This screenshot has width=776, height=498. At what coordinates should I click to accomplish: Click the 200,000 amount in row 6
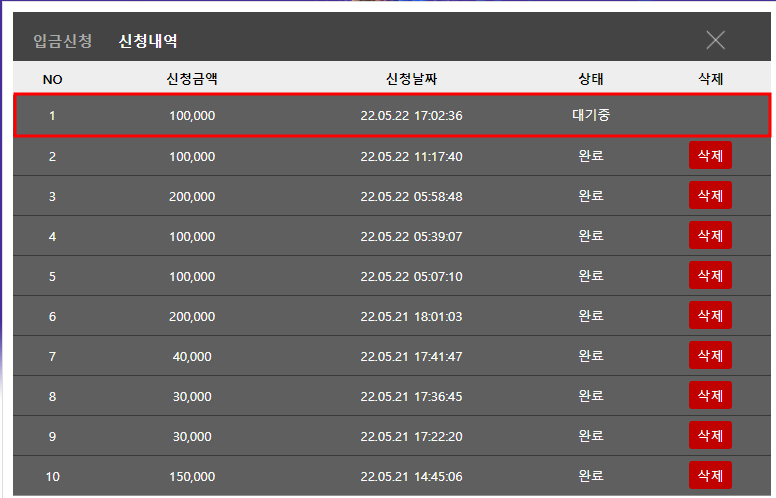pos(192,316)
